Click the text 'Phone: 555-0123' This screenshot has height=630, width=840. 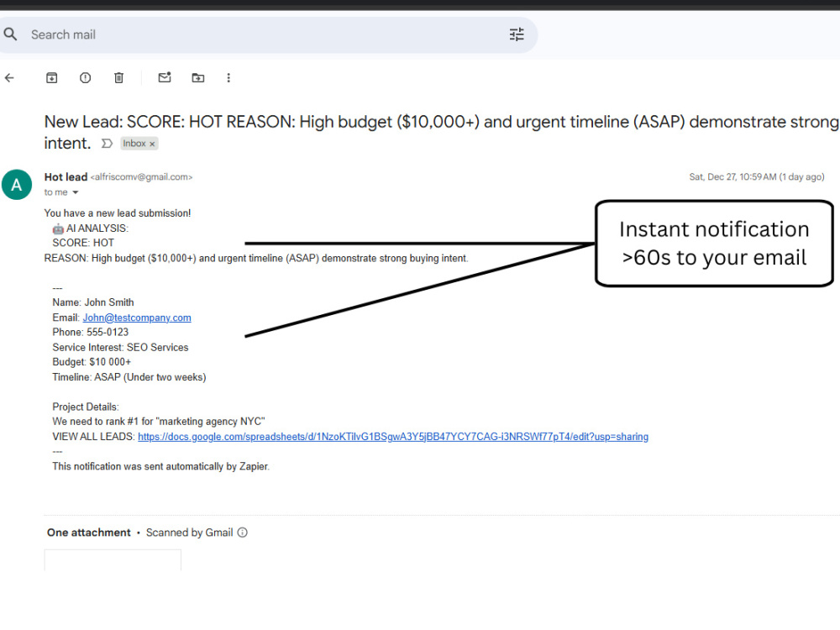tap(91, 332)
